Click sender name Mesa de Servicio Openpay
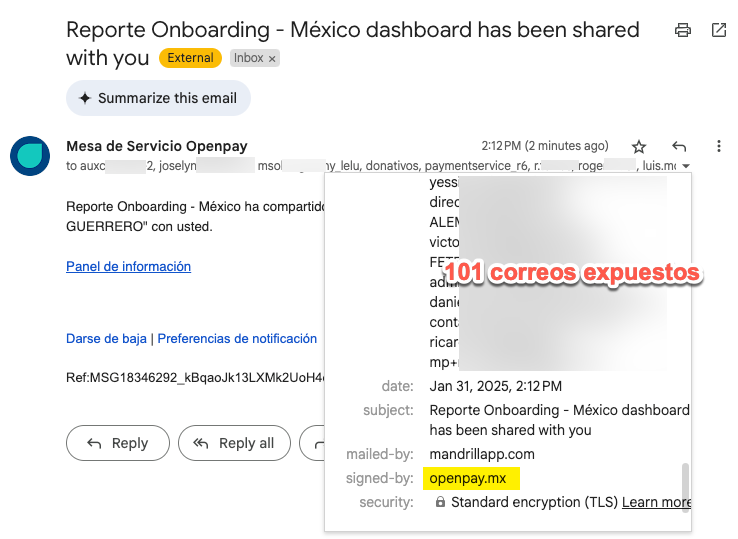Screen dimensions: 738x539 tap(157, 146)
